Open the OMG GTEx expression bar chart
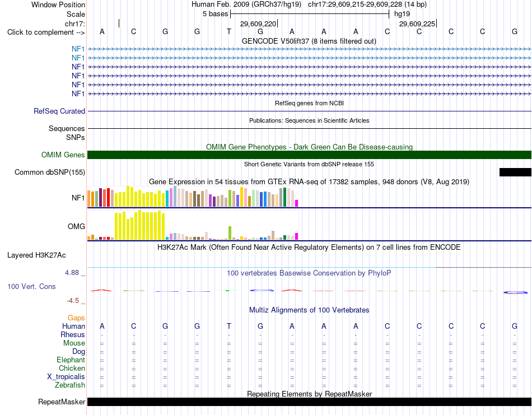The height and width of the screenshot is (415, 532). pos(193,225)
